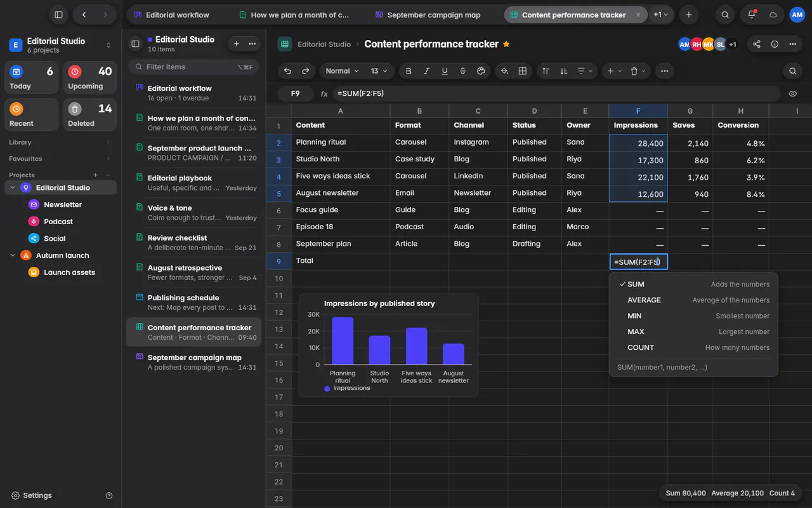Show the +1 overflow tabs
Image resolution: width=812 pixels, height=508 pixels.
coord(661,15)
